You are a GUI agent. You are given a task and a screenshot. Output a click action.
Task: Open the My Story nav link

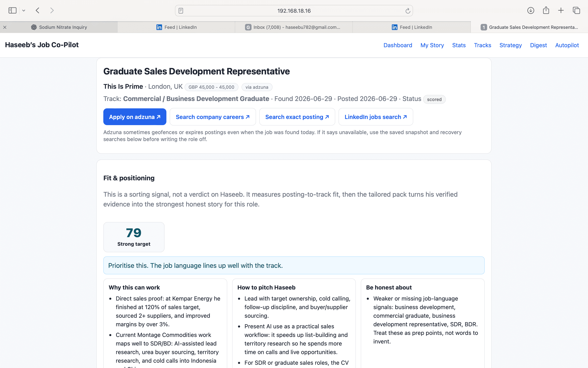coord(432,45)
